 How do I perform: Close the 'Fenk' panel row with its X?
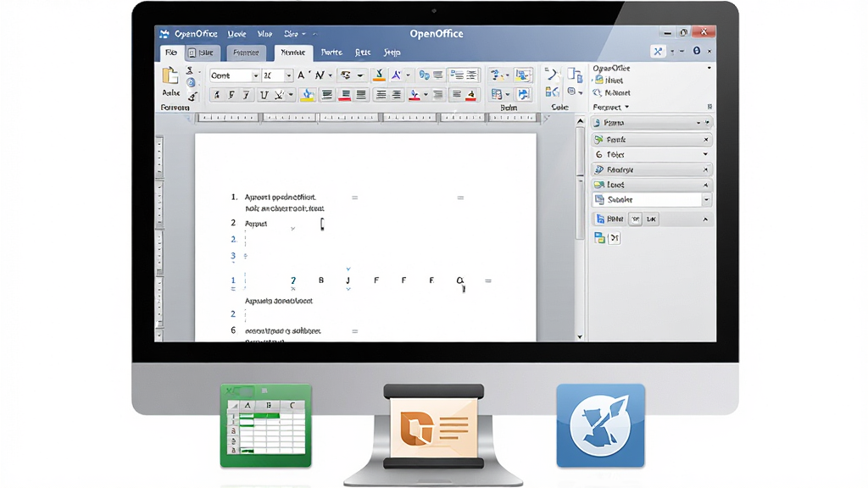click(706, 140)
